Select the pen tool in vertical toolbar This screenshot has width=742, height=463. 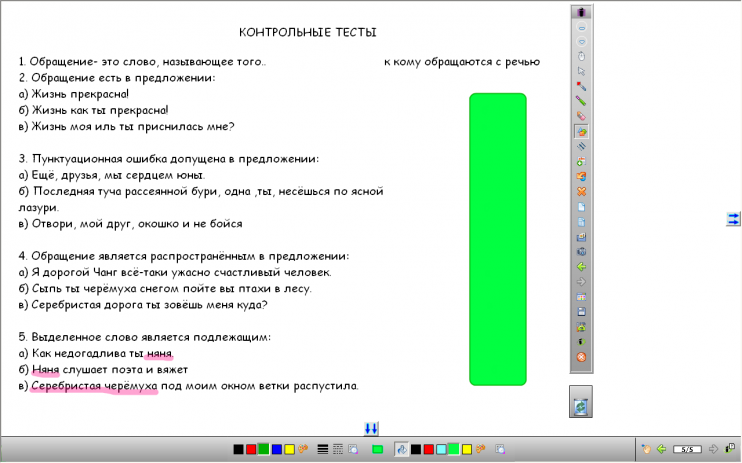tap(581, 86)
